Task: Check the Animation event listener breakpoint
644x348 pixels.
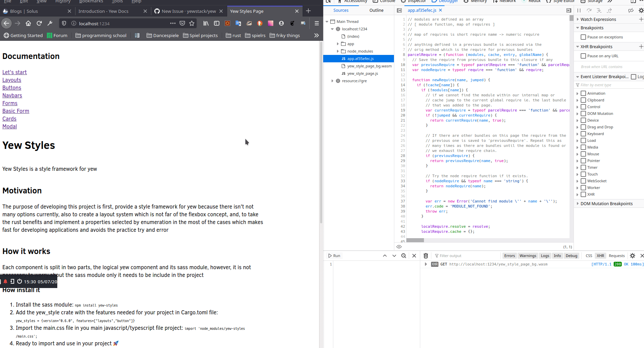Action: tap(583, 93)
